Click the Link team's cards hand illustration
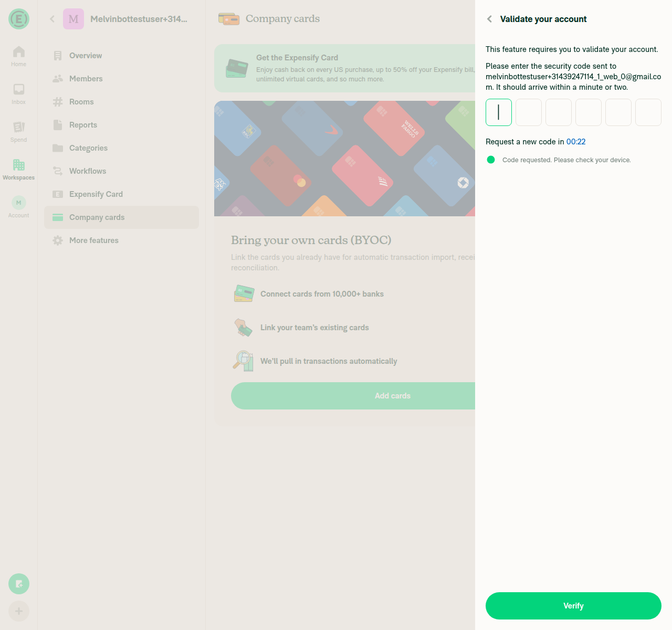Screen dimensions: 672x630 coord(244,328)
